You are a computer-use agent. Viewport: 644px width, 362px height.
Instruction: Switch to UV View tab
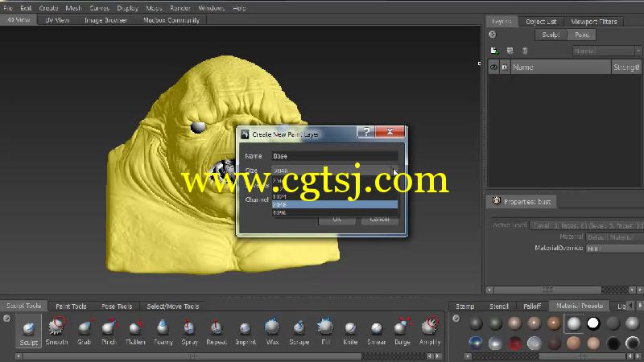[57, 20]
